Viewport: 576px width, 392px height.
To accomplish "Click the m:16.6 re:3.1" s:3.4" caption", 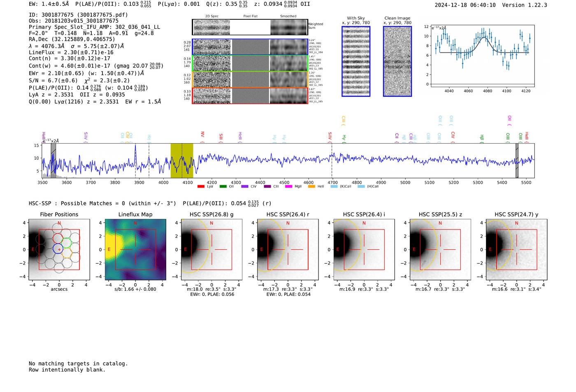I will [517, 289].
